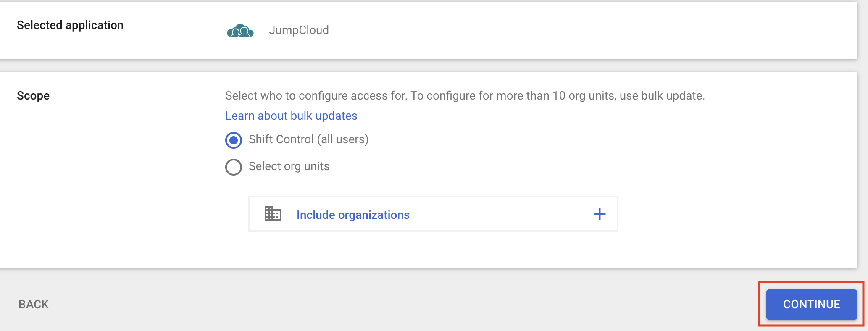Click the 'Select org units' label text
Image resolution: width=868 pixels, height=331 pixels.
pos(289,166)
